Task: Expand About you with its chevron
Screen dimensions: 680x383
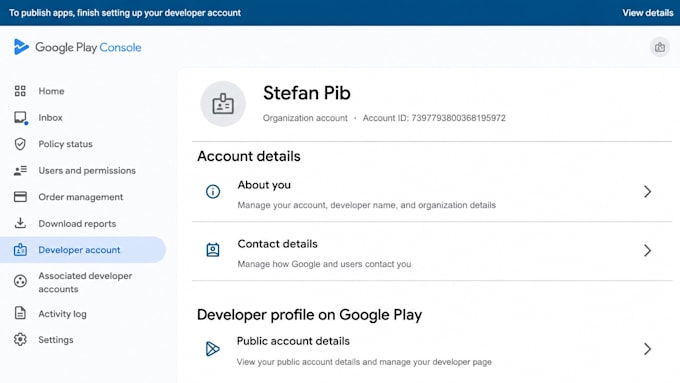Action: click(647, 191)
